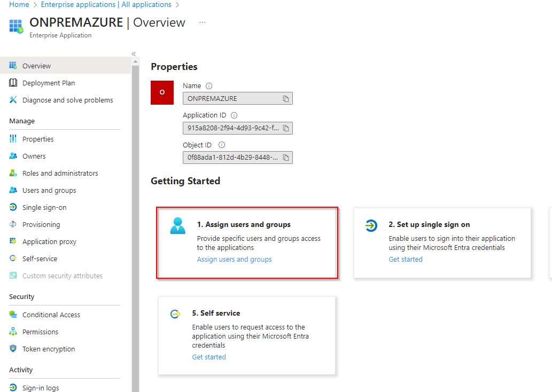The height and width of the screenshot is (392, 552).
Task: Click the Sign-in logs icon
Action: click(13, 387)
